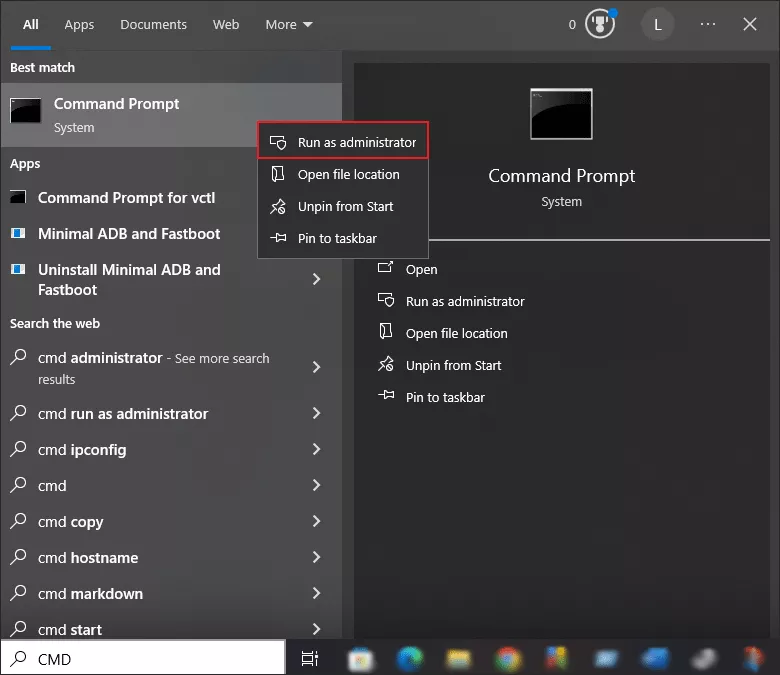Select the All tab
Screen dimensions: 780x675
[30, 24]
